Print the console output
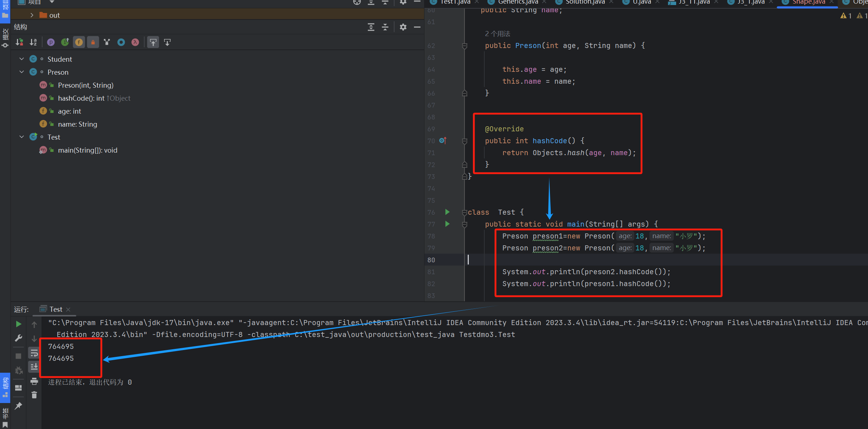Image resolution: width=868 pixels, height=429 pixels. pyautogui.click(x=34, y=381)
